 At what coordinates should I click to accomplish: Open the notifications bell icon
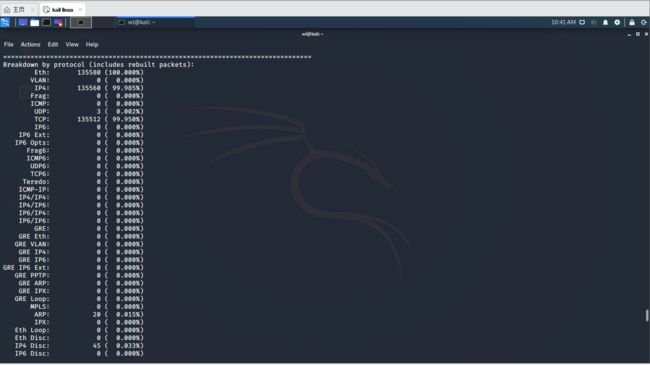(x=605, y=22)
